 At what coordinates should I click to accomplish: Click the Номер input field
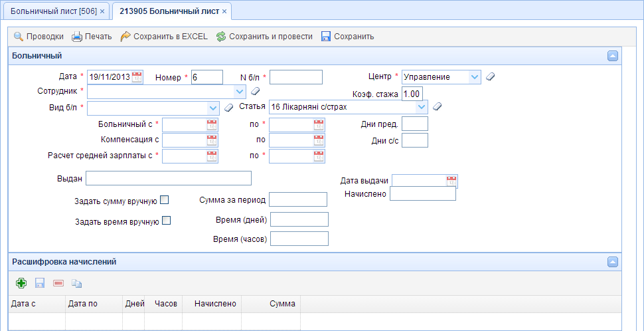tap(207, 77)
